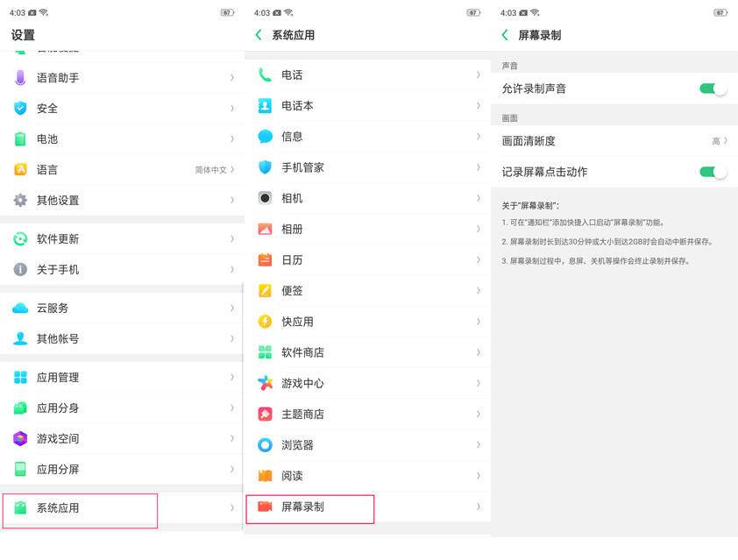Tap the 关于手机 label
Viewport: 738px width, 560px height.
click(x=58, y=270)
